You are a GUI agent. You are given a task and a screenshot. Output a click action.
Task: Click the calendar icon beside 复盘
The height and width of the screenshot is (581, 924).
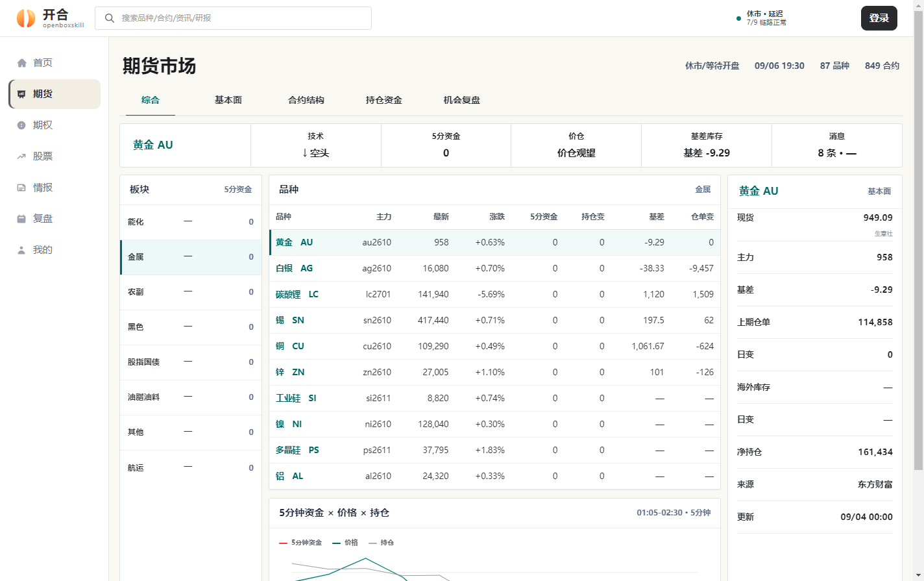[x=21, y=219]
